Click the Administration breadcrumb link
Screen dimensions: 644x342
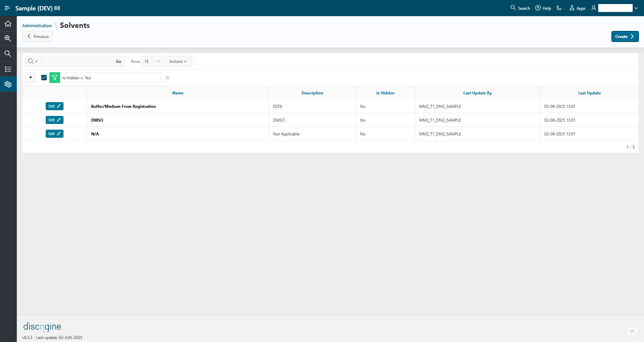37,26
